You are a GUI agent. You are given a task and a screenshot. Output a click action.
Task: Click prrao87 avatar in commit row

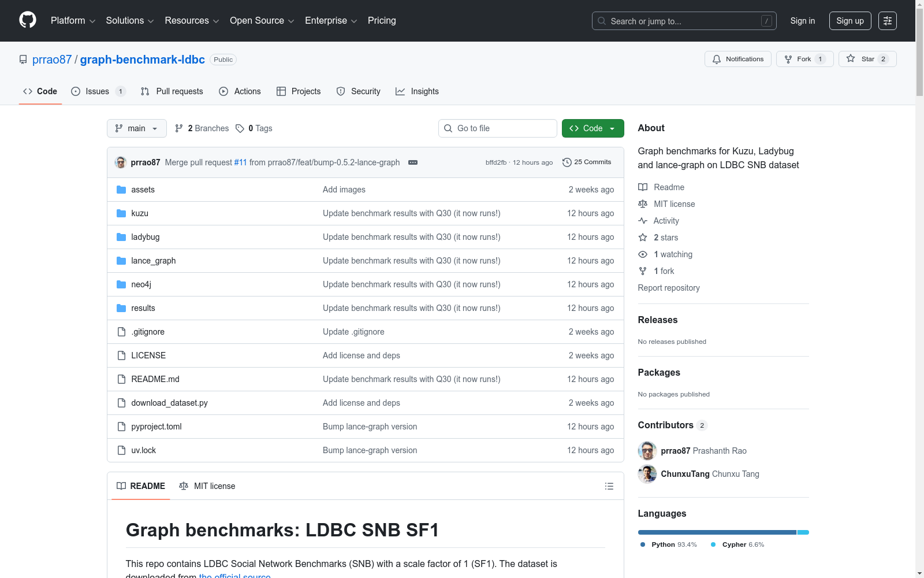coord(121,162)
